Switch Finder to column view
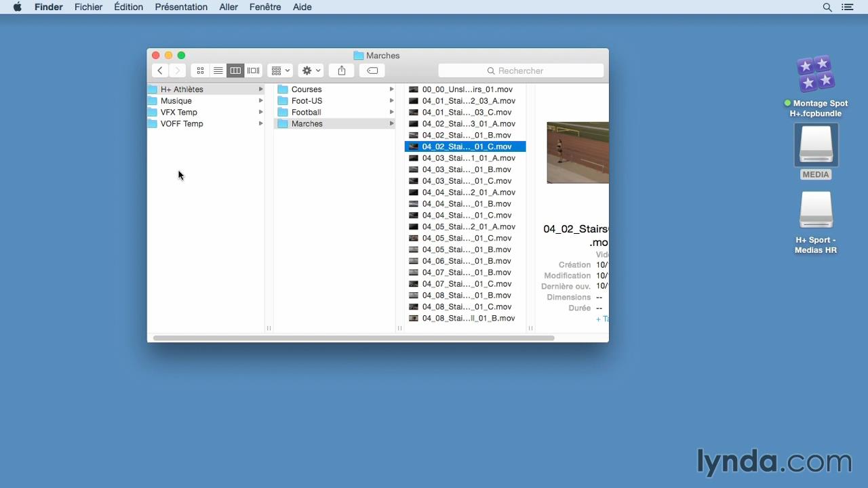 tap(235, 70)
